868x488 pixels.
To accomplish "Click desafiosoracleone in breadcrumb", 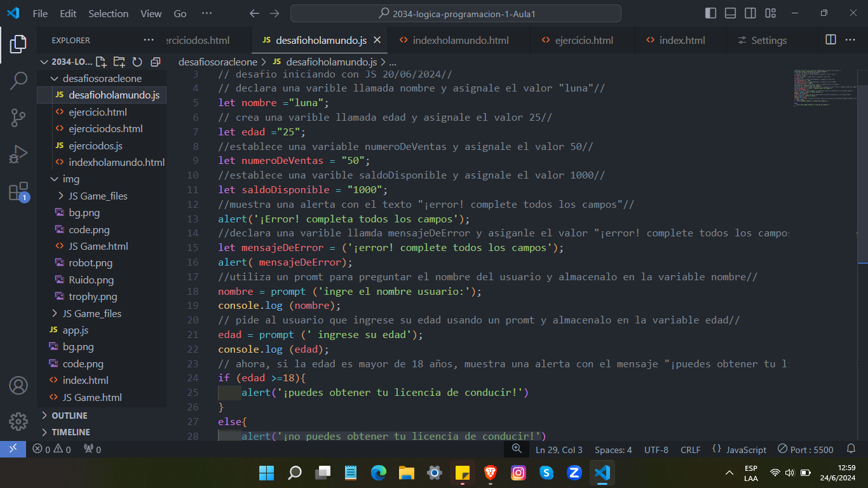I will 218,62.
